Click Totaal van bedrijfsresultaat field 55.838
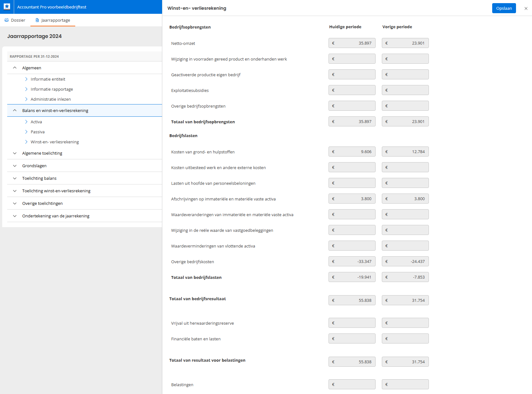Viewport: 532px width, 394px height. [x=352, y=300]
